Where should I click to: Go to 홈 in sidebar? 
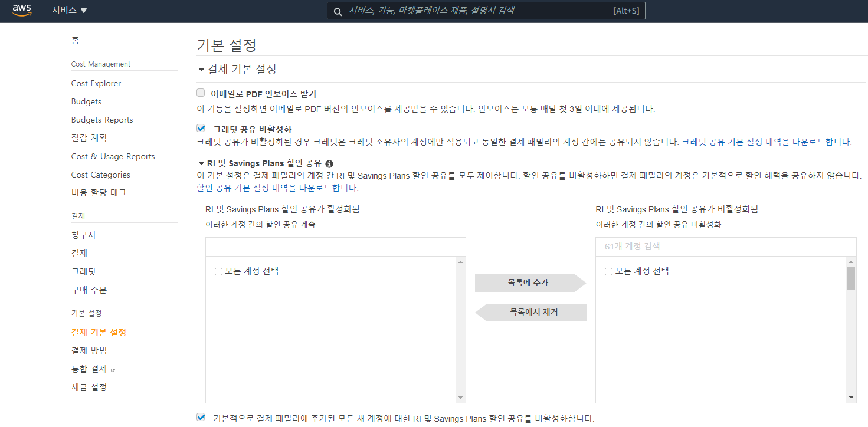(76, 41)
